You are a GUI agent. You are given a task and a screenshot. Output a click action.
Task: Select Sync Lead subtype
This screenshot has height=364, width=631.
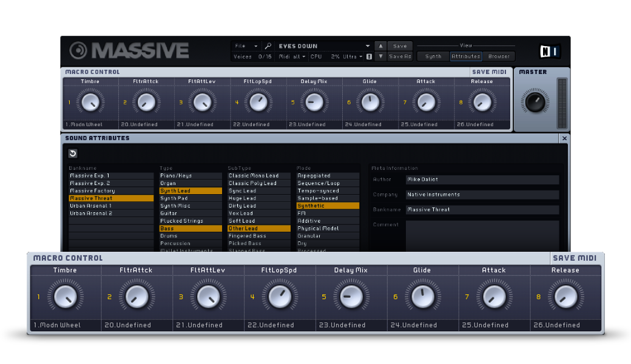click(259, 190)
